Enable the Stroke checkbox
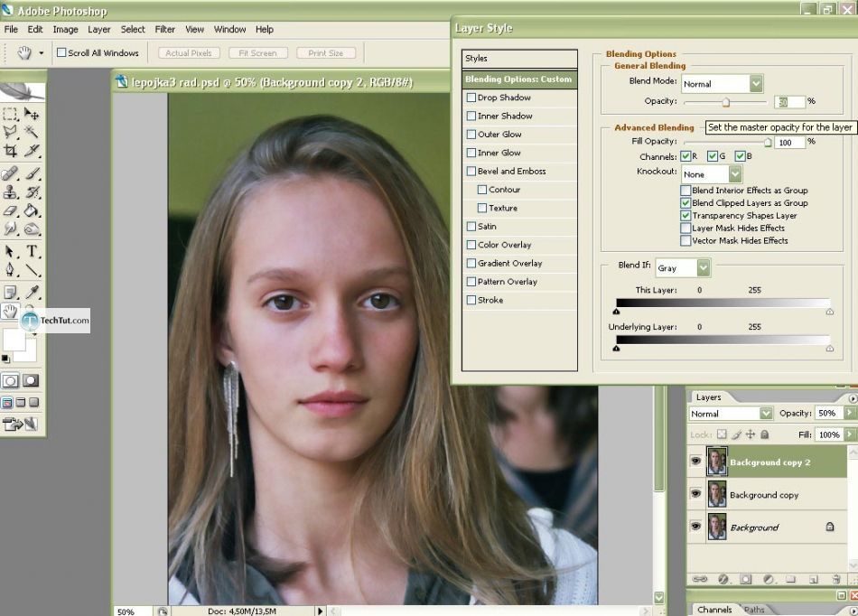 coord(471,301)
